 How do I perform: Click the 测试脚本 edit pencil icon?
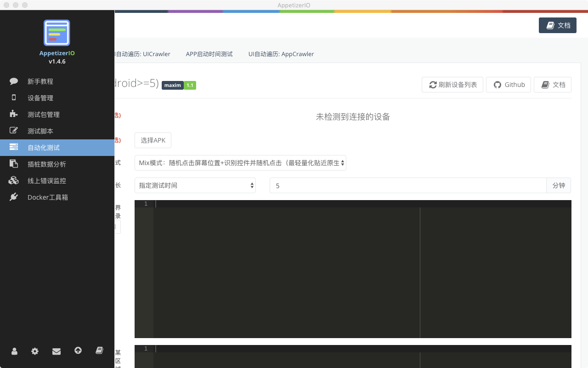tap(14, 131)
